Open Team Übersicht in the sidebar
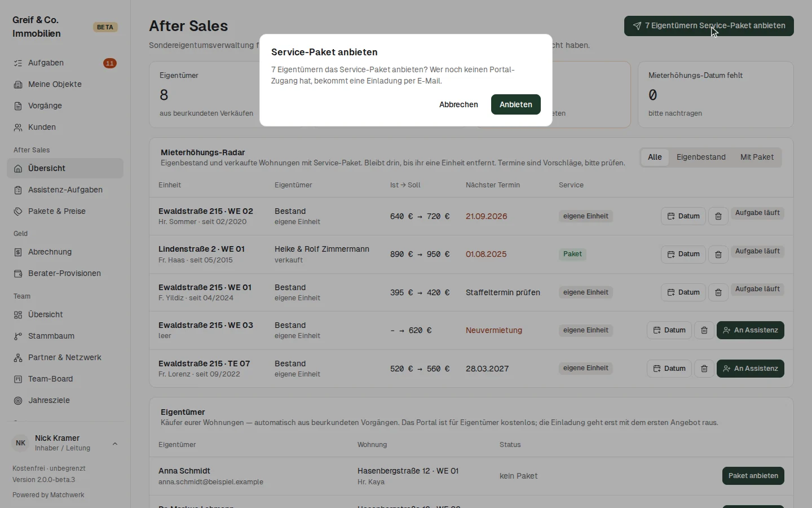The width and height of the screenshot is (812, 508). pos(65,315)
